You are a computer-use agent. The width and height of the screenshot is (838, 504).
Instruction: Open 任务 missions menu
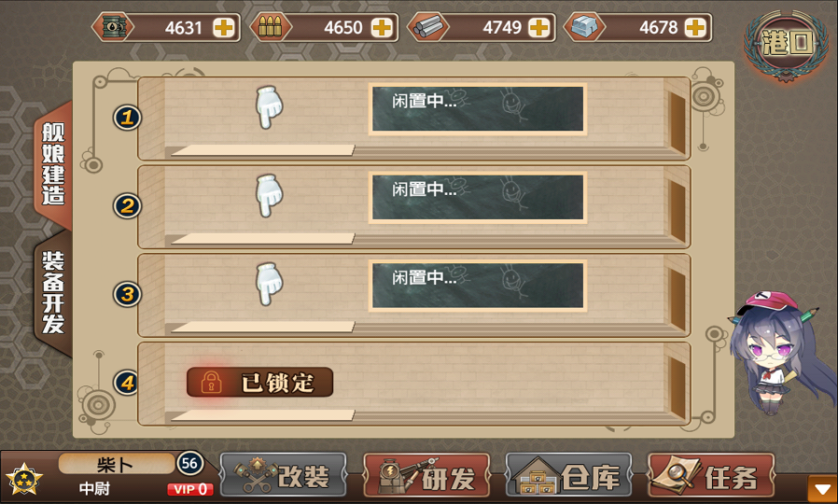coord(711,475)
